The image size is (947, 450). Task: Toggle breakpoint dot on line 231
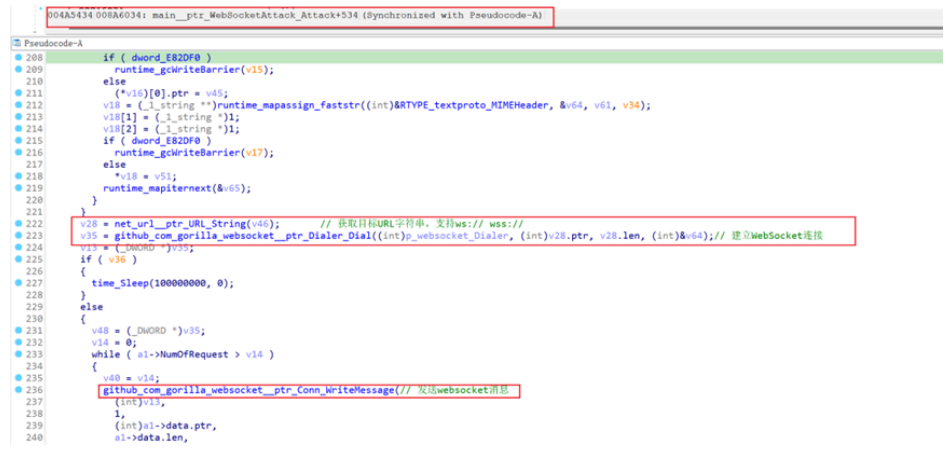18,330
